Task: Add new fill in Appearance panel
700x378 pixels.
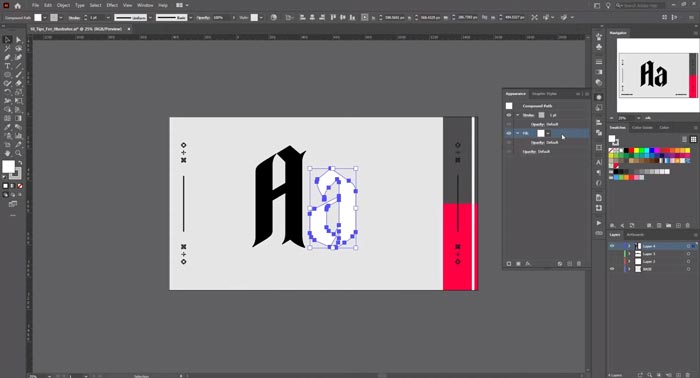Action: pos(518,264)
